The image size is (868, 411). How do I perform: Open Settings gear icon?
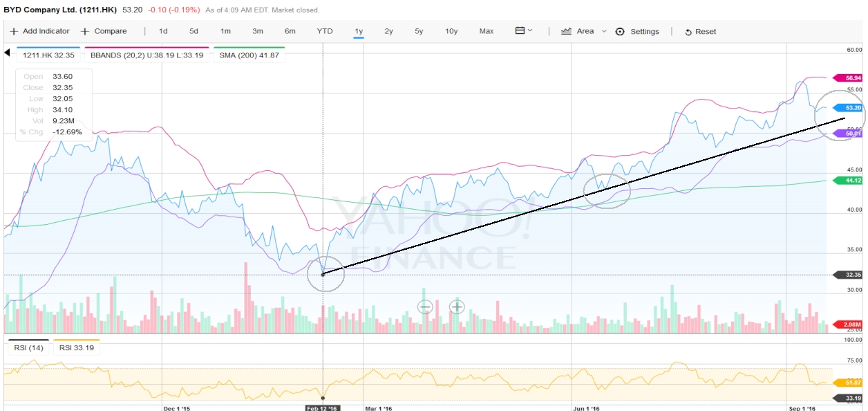620,31
